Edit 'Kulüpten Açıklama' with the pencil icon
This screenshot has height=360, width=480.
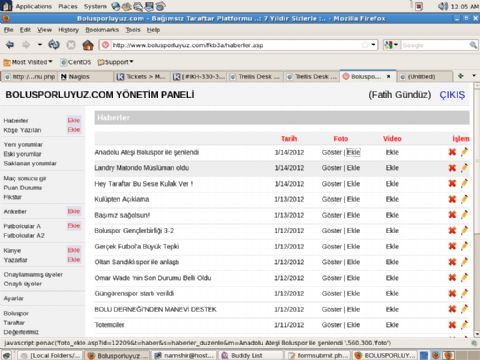[x=464, y=199]
